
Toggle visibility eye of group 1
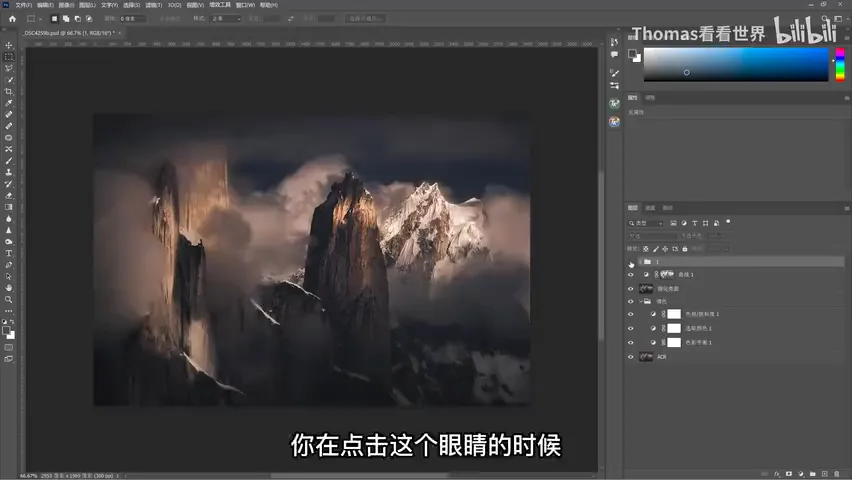click(x=631, y=262)
